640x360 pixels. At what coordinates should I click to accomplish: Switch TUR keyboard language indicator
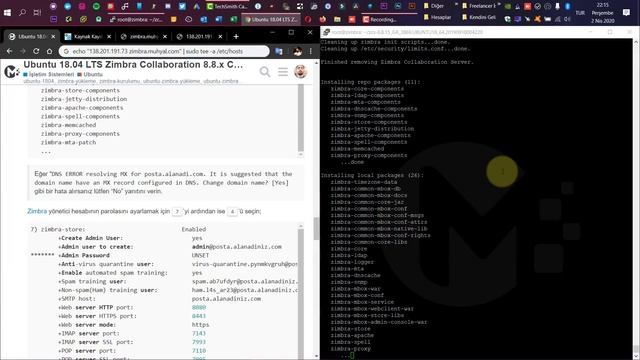(x=580, y=13)
